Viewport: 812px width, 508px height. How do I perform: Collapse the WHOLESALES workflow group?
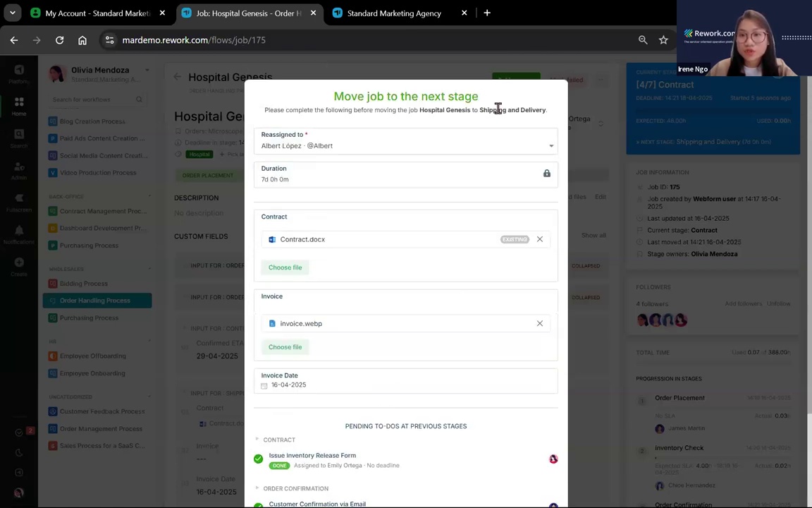click(x=149, y=269)
